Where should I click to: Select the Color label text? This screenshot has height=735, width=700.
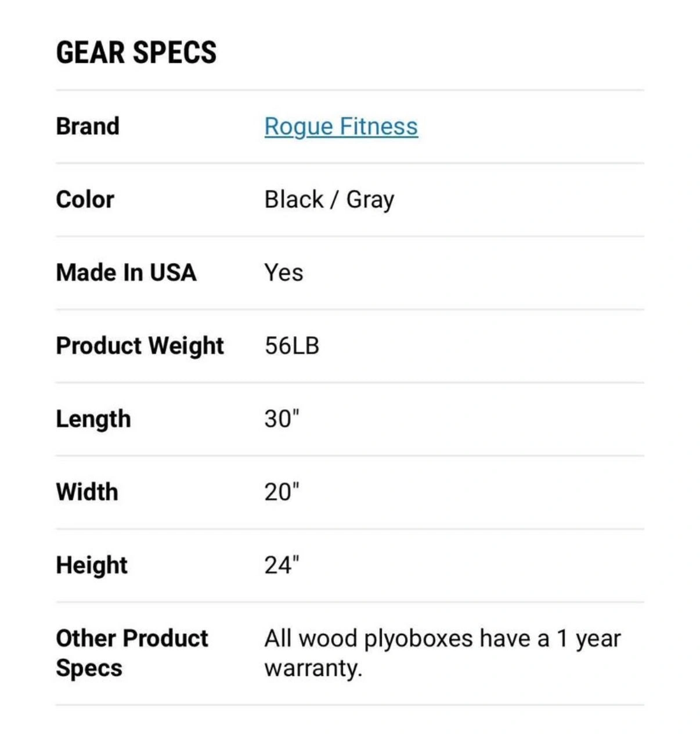coord(85,199)
